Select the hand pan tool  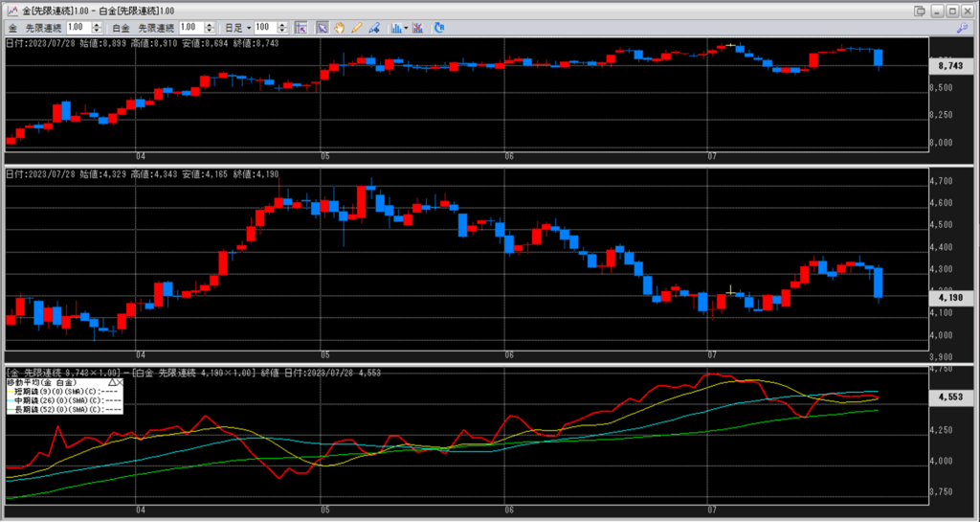(x=340, y=28)
